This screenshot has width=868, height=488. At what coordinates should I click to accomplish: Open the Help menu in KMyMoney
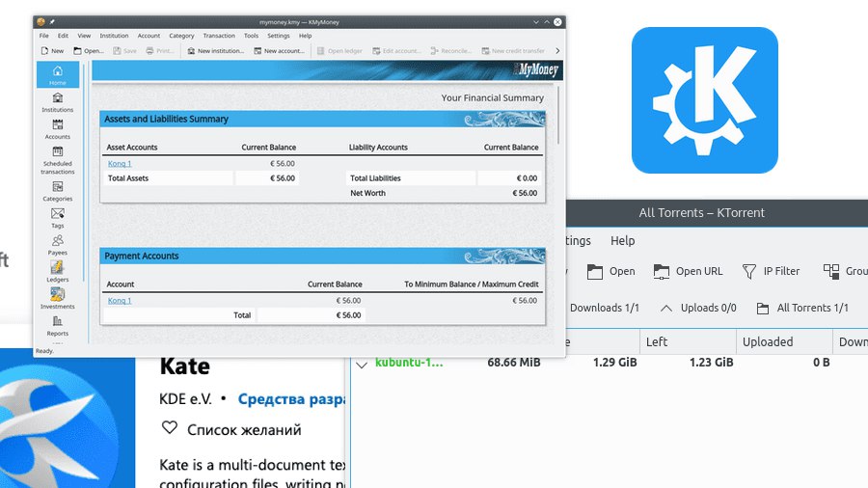[305, 36]
